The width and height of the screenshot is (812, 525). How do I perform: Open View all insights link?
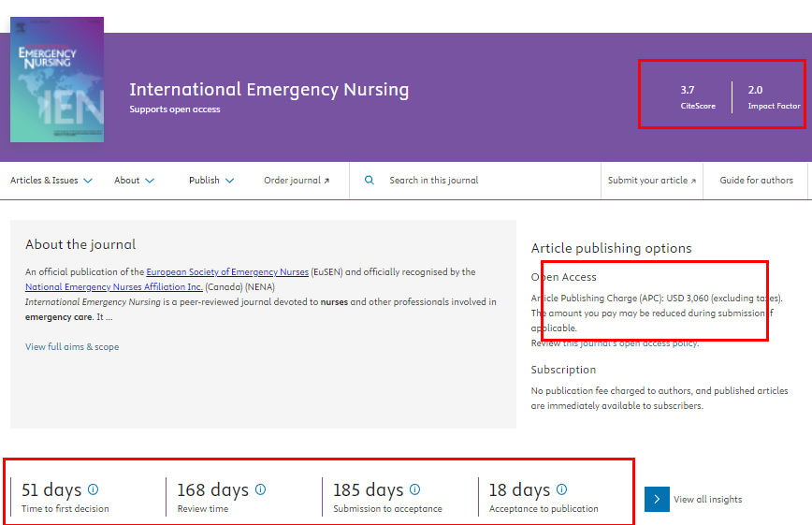[x=707, y=499]
